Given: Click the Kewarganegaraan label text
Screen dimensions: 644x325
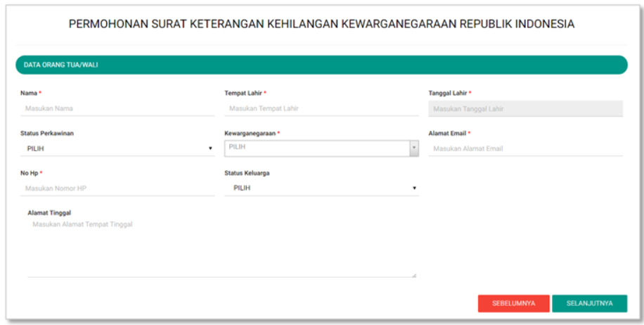Looking at the screenshot, I should pyautogui.click(x=250, y=133).
